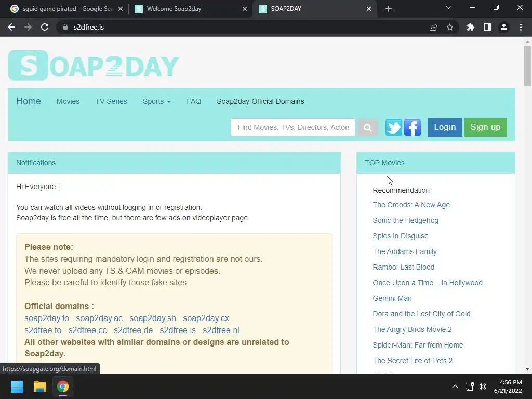Open the Windows Start menu
The height and width of the screenshot is (399, 532).
click(17, 387)
